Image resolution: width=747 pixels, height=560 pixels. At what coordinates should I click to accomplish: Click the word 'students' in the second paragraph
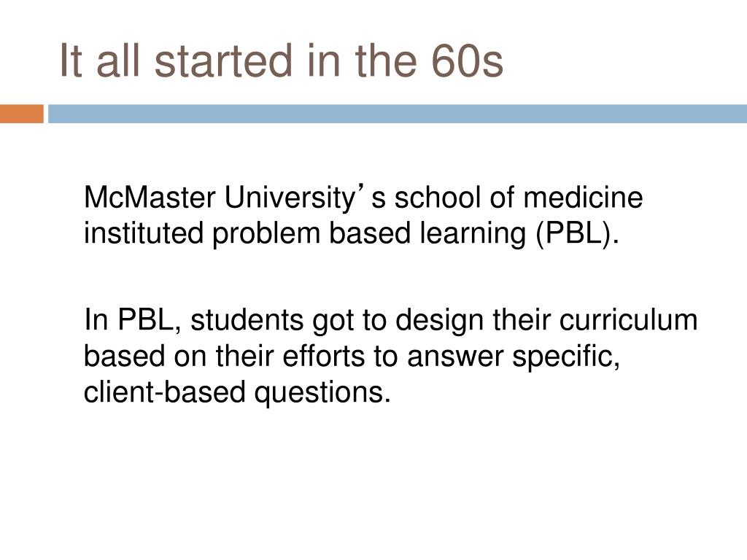coord(247,319)
